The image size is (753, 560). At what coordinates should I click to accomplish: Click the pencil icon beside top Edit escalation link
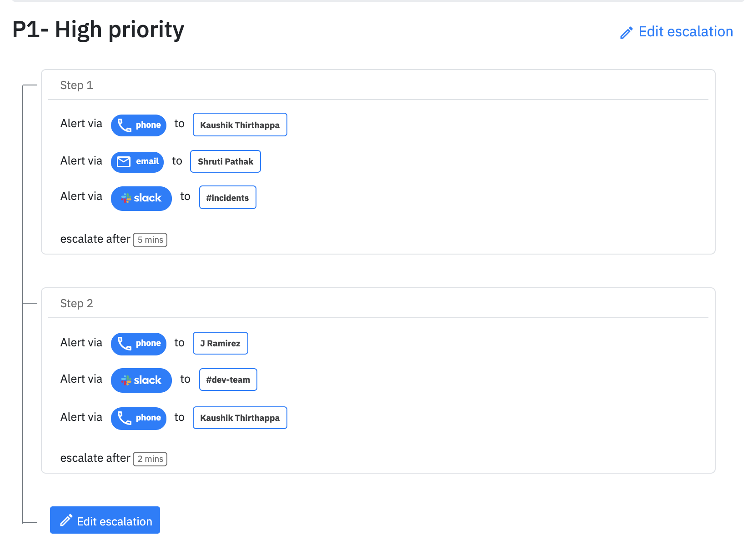[x=626, y=33]
